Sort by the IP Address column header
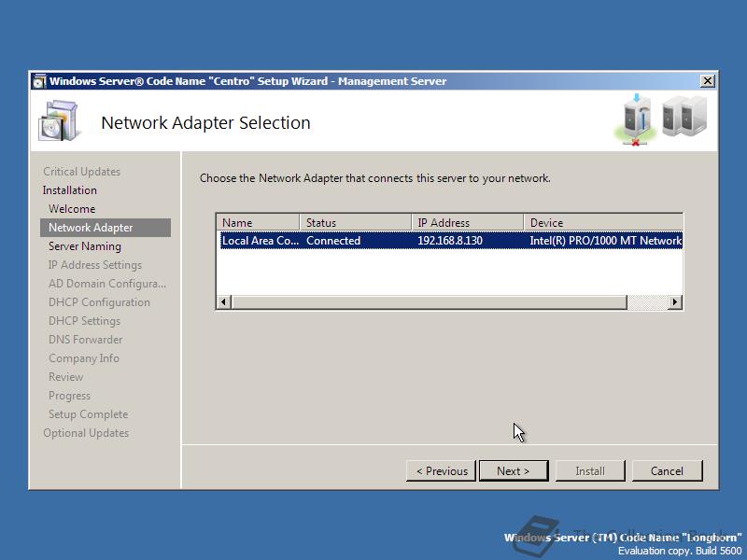 click(x=468, y=223)
